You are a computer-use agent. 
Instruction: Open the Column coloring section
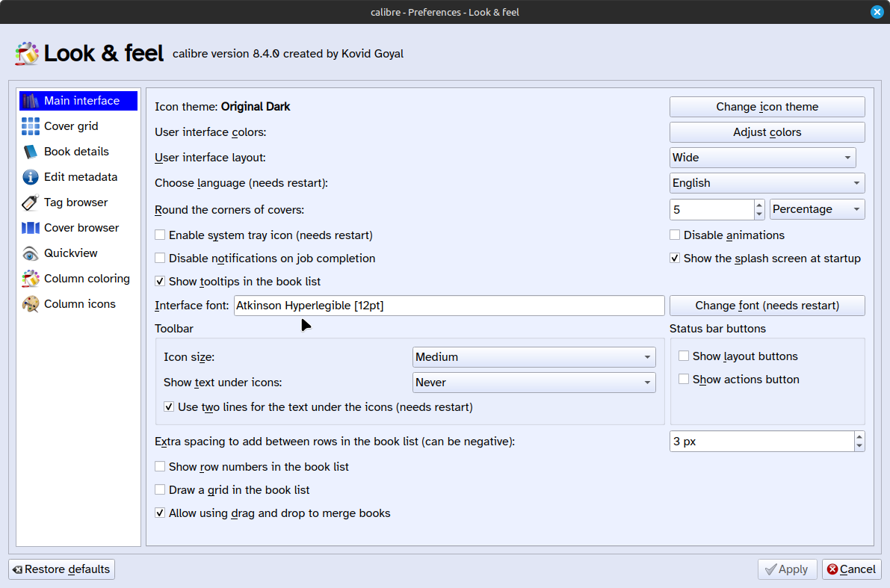(x=78, y=279)
